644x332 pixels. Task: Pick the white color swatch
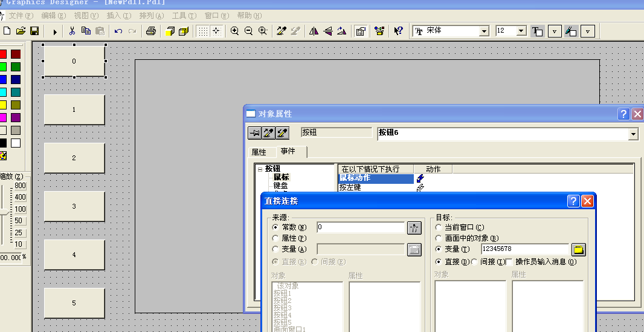(x=16, y=143)
